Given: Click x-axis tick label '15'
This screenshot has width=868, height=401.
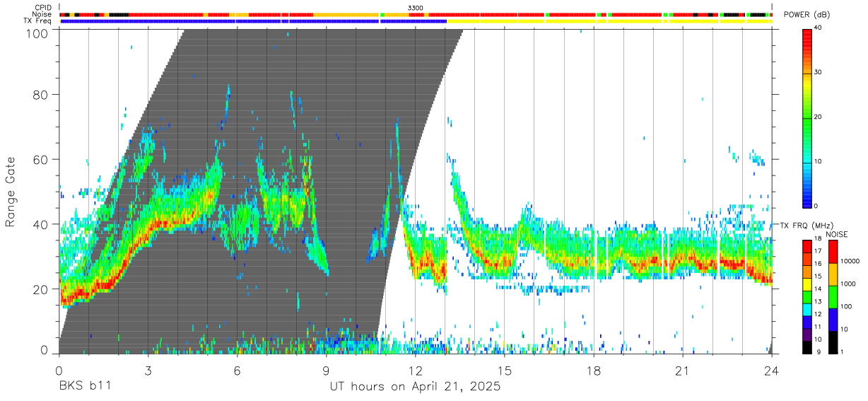Looking at the screenshot, I should point(505,371).
